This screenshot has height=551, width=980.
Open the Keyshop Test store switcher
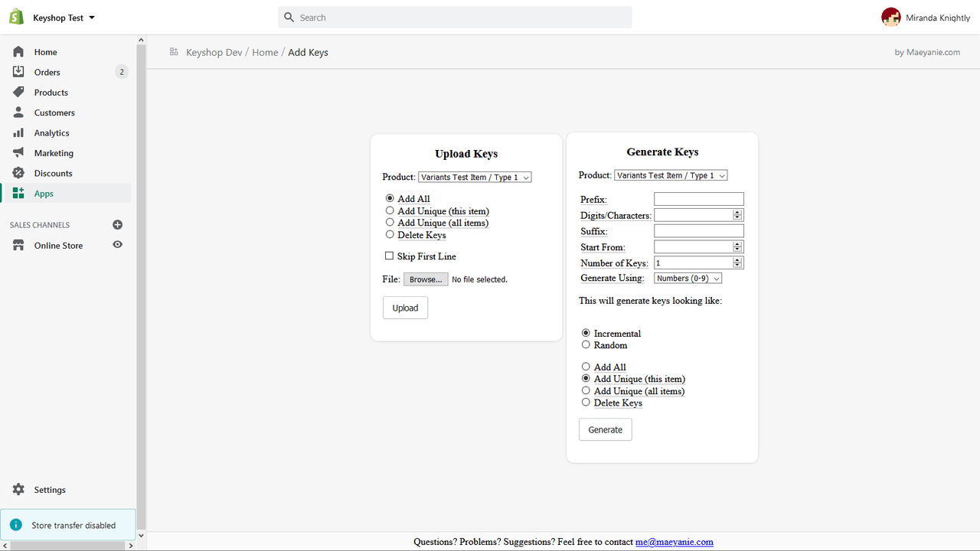point(64,18)
